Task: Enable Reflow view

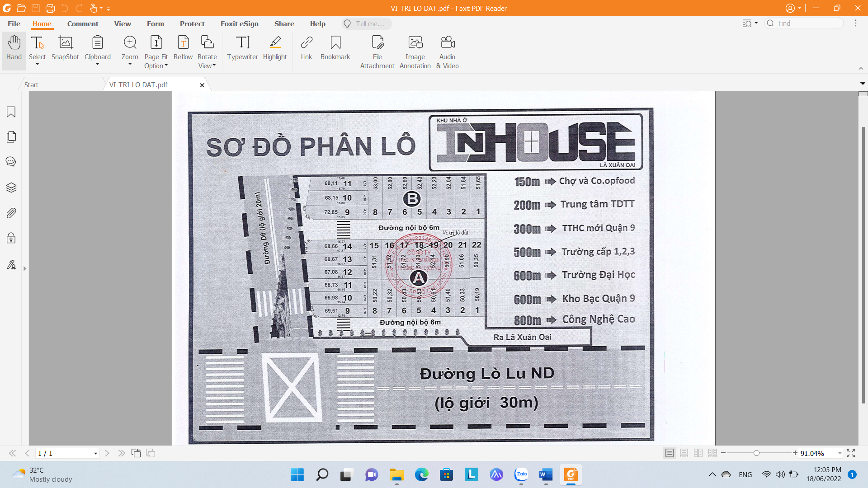Action: click(x=183, y=48)
